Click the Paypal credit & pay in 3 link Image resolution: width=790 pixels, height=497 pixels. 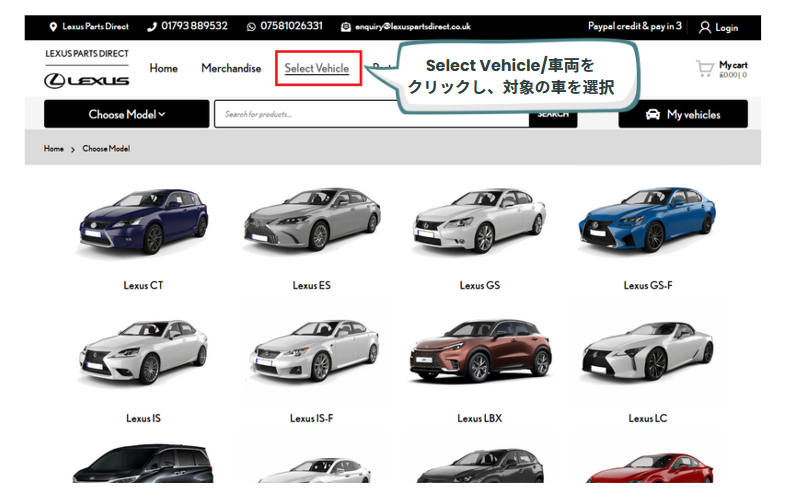(x=634, y=26)
